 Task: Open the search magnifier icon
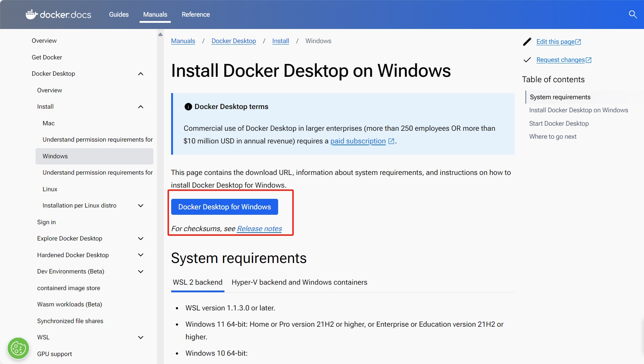633,14
